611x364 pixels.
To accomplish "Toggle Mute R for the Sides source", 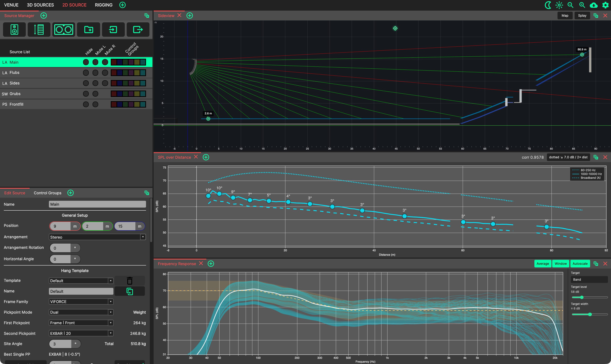I will tap(105, 83).
